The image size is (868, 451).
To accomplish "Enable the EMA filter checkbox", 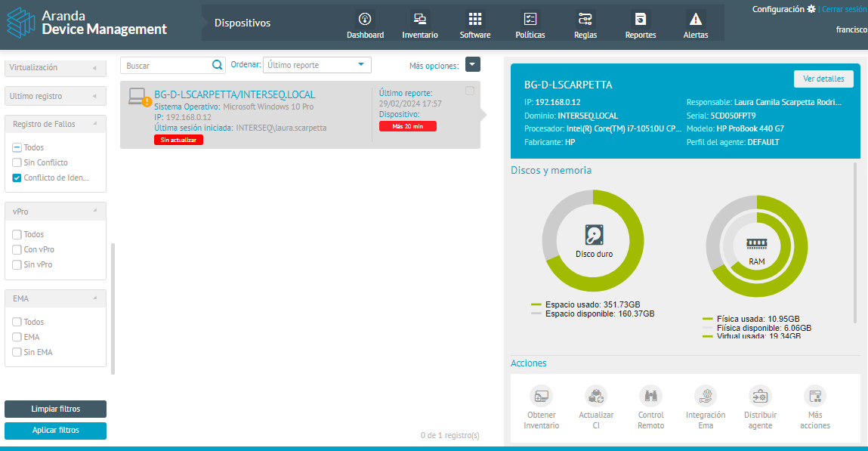I will [17, 336].
